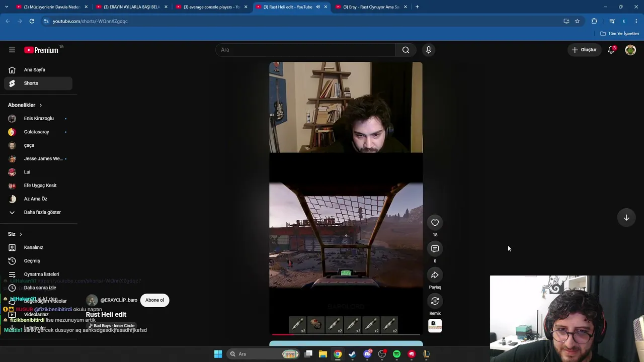The width and height of the screenshot is (644, 362).
Task: Open Galatasaray subscription channel
Action: (38, 132)
